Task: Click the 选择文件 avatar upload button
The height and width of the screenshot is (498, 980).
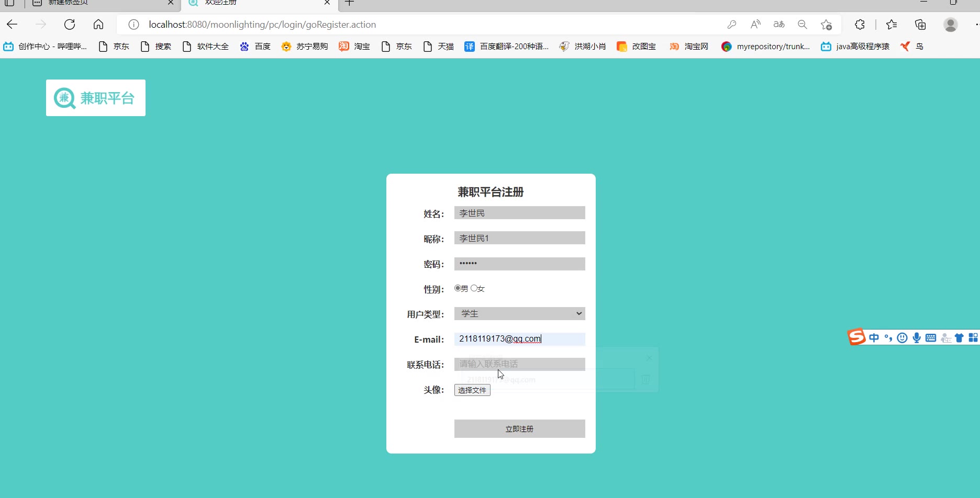Action: [x=472, y=390]
